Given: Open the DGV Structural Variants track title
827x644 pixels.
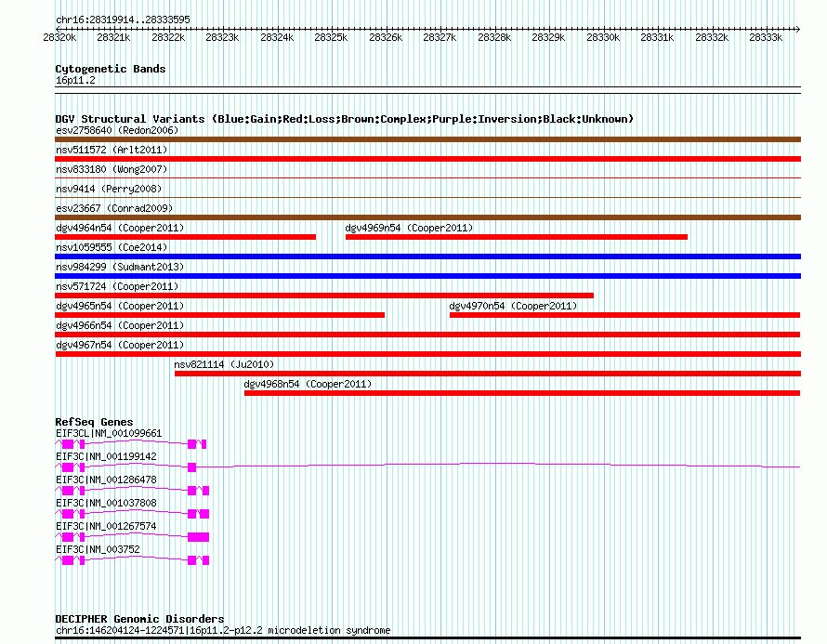Looking at the screenshot, I should pos(345,119).
